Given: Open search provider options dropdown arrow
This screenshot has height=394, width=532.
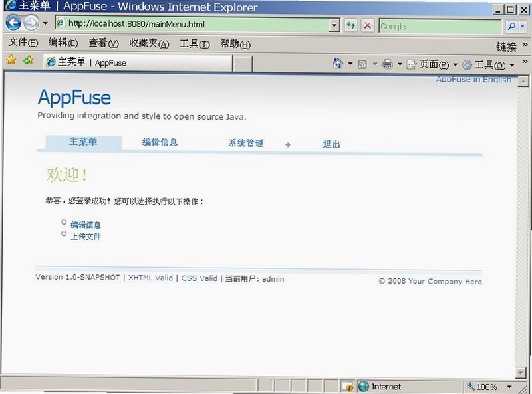Looking at the screenshot, I should click(523, 27).
